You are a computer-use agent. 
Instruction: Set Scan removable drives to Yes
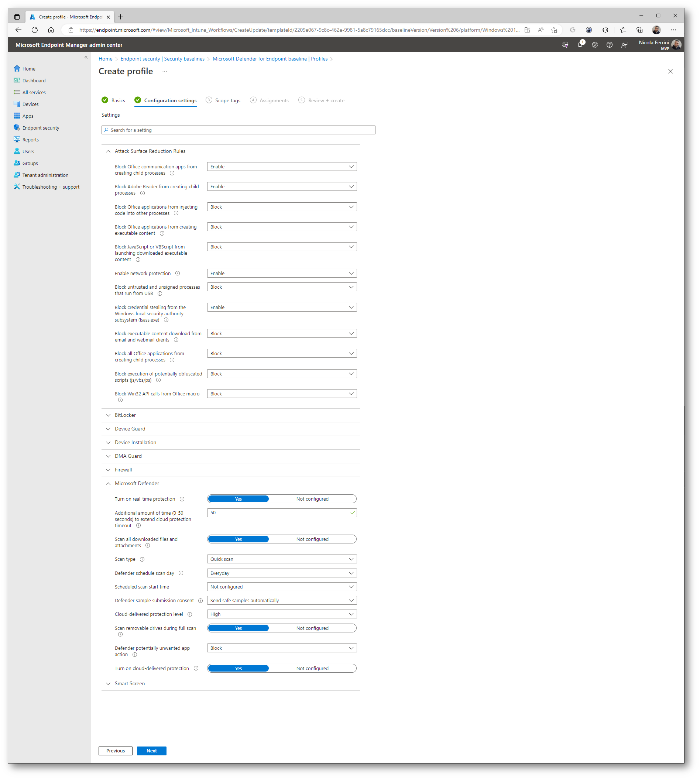point(239,628)
